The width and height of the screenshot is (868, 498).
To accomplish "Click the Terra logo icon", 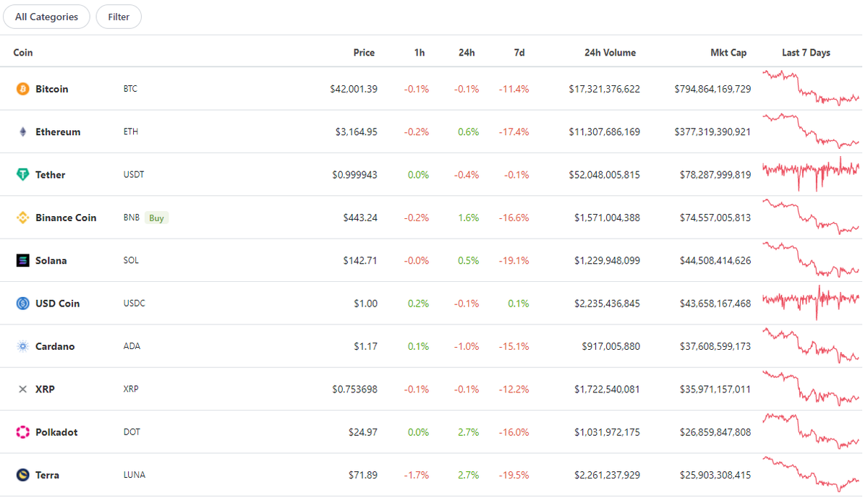I will coord(22,475).
